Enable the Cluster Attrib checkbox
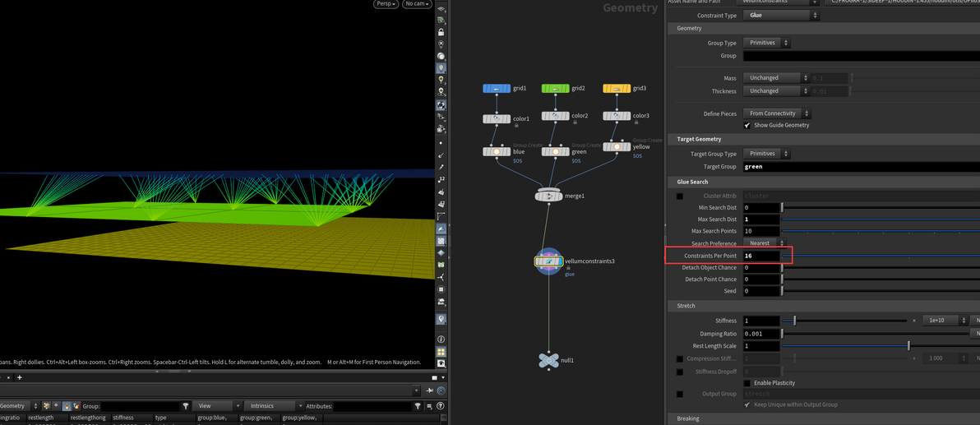This screenshot has width=980, height=425. [679, 196]
